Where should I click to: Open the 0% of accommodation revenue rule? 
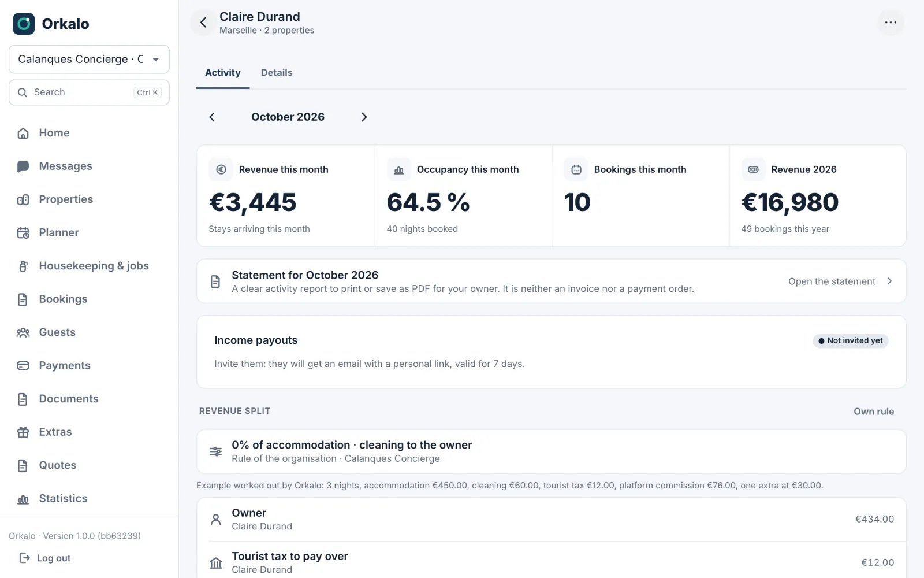(x=552, y=451)
